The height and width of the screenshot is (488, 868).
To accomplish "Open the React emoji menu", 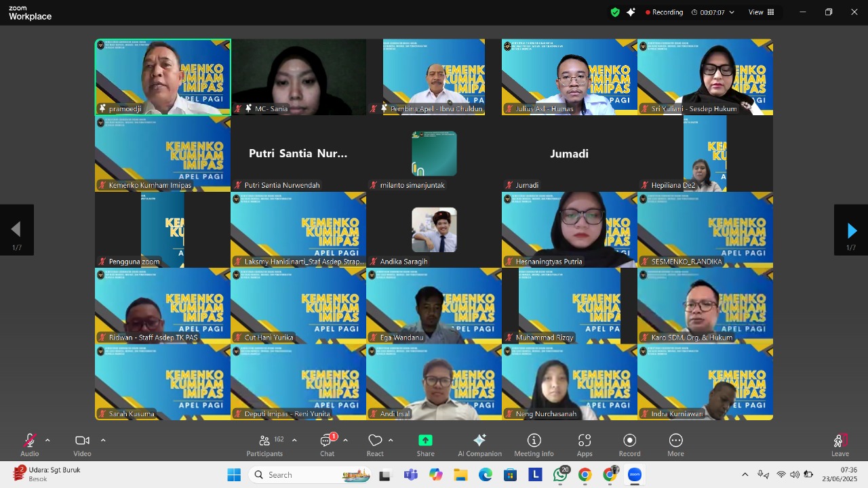I will coord(375,445).
